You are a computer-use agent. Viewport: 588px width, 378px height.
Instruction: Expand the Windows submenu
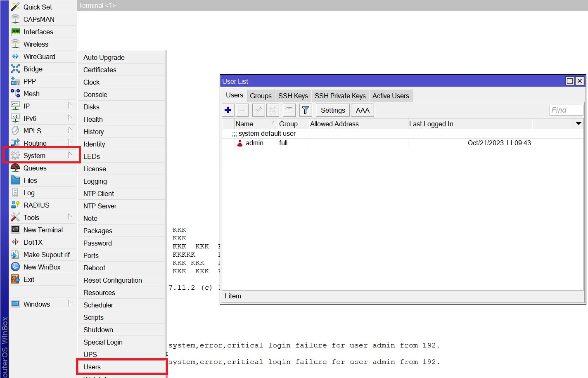[70, 304]
